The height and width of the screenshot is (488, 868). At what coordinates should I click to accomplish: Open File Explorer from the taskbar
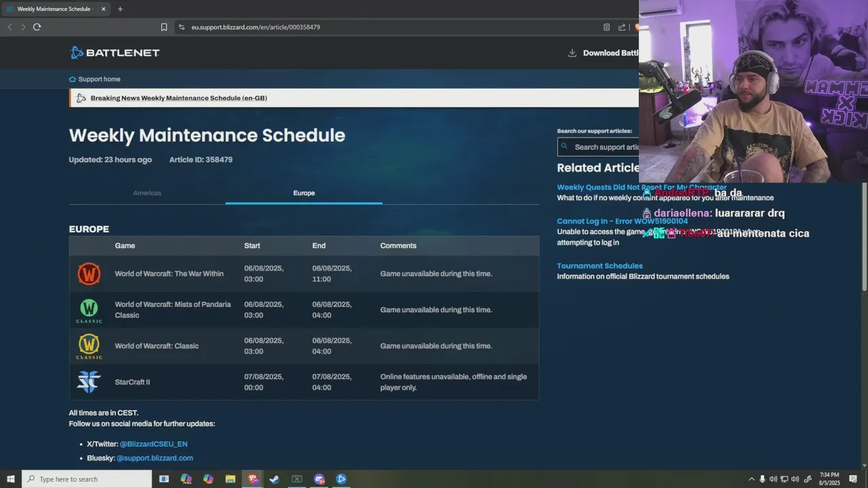(231, 479)
